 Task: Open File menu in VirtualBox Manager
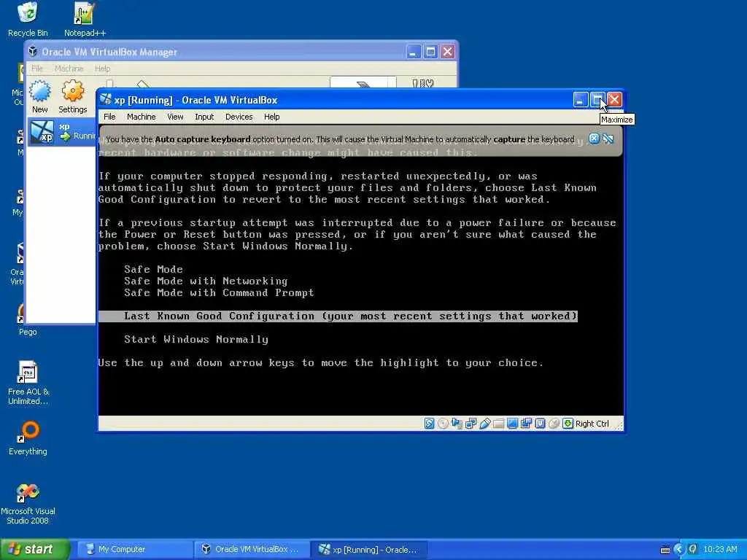point(36,69)
